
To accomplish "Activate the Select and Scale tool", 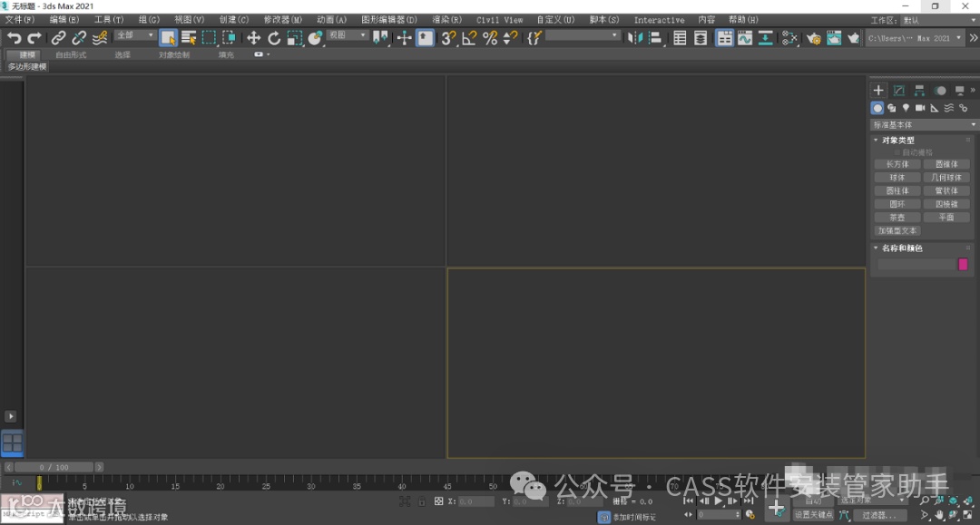I will [x=294, y=38].
